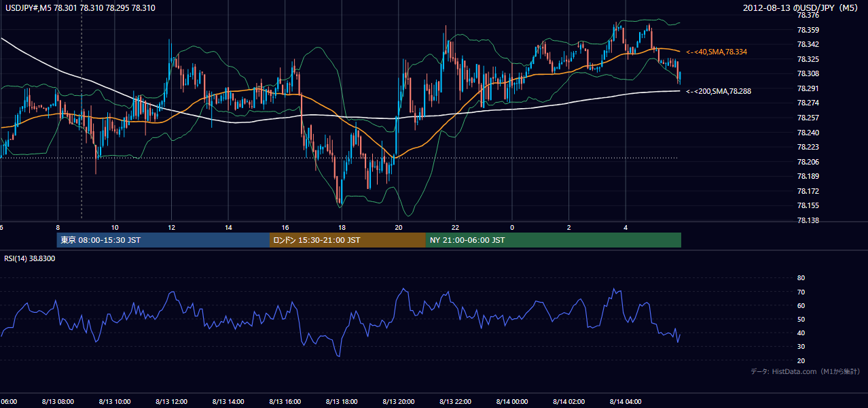Click hour label 14 under the price chart
The width and height of the screenshot is (868, 408).
228,227
